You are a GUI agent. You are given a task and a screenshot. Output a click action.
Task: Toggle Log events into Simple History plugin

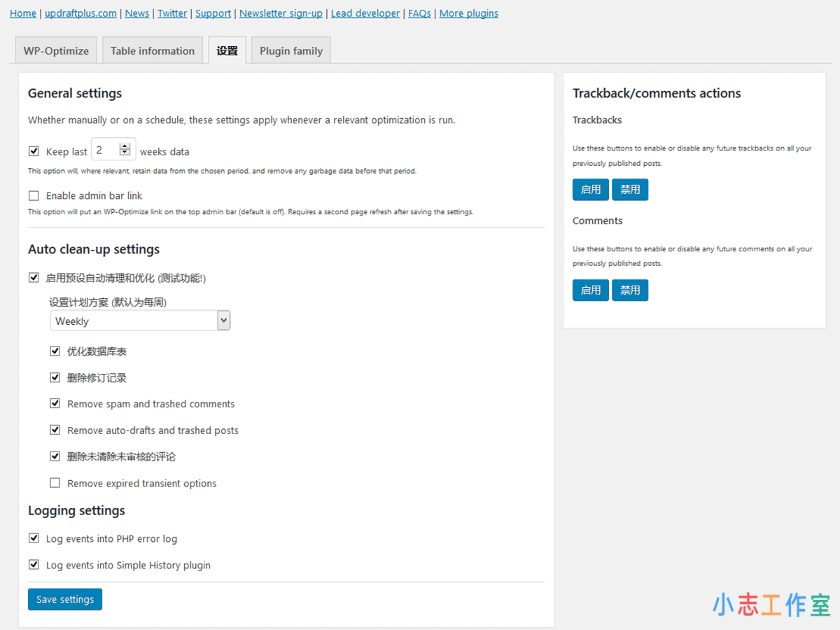pyautogui.click(x=34, y=564)
